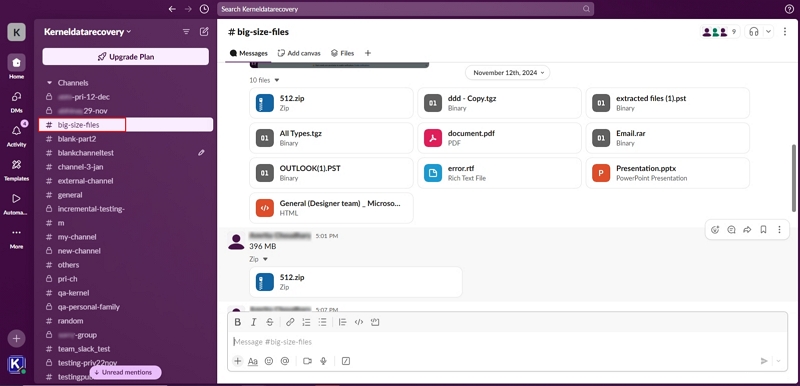Select the random channel

126,321
